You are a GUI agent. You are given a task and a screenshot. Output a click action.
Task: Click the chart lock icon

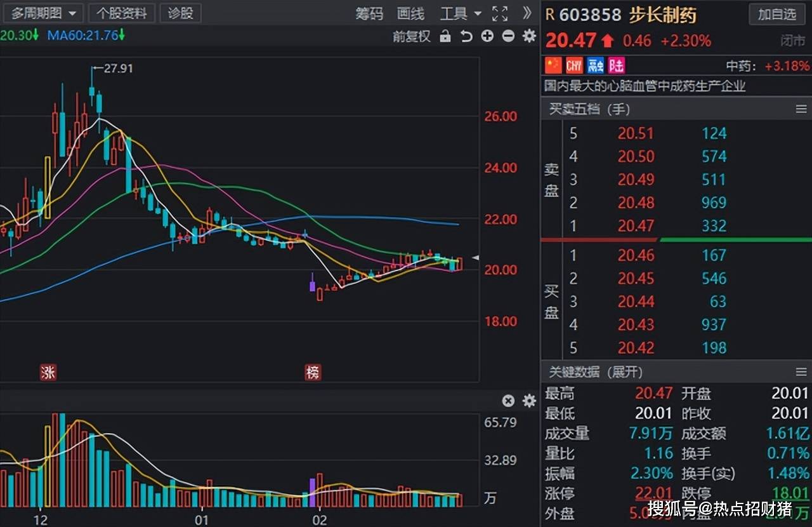[445, 36]
